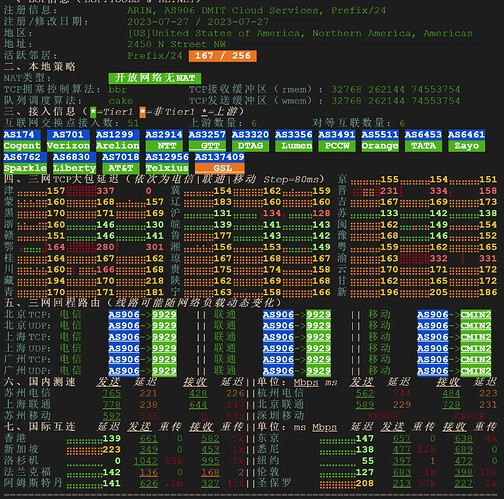504x499 pixels.
Task: Click the [US]United States of America text
Action: point(300,33)
